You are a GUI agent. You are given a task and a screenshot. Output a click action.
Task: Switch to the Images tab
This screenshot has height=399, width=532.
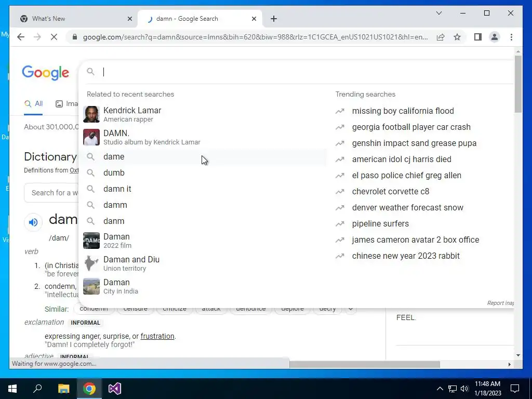click(67, 104)
